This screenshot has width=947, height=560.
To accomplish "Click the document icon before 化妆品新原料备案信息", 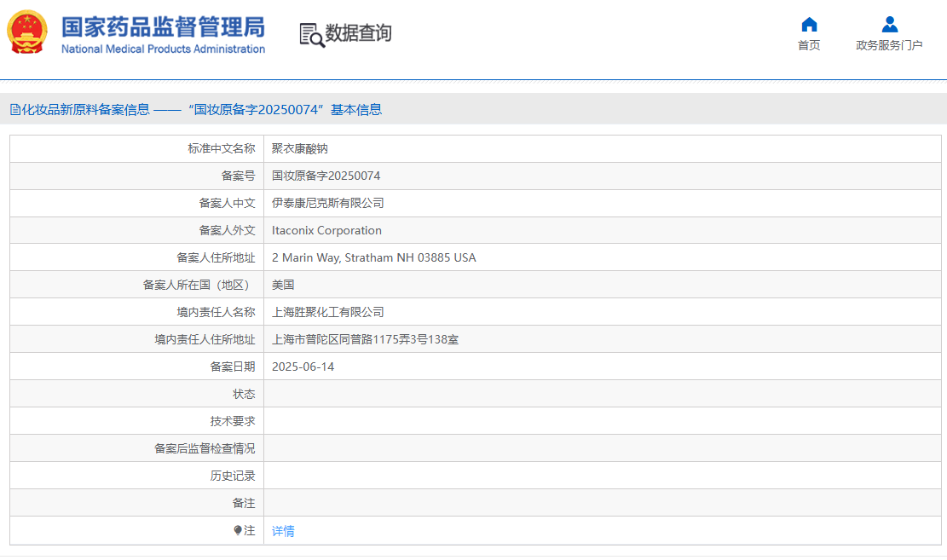I will click(15, 110).
